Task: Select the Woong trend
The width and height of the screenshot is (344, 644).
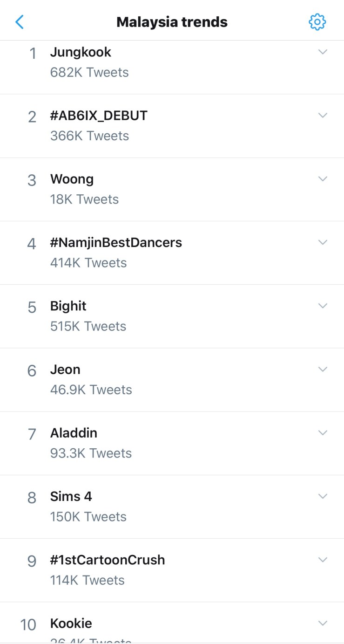Action: 72,179
